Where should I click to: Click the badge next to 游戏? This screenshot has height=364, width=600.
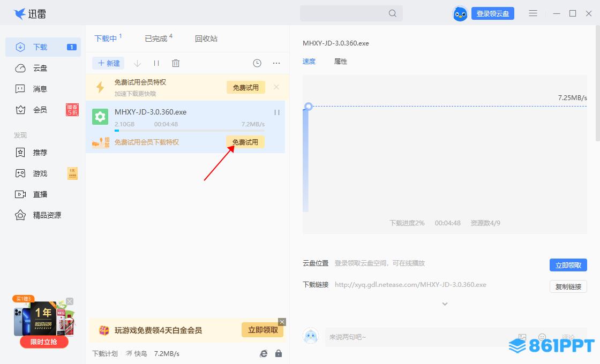[x=72, y=173]
